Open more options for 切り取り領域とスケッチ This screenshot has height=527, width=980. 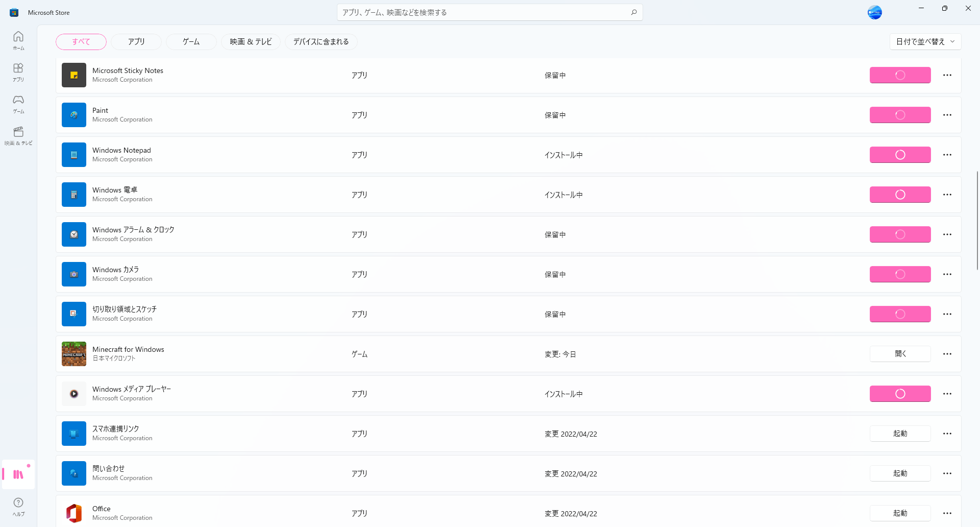947,314
